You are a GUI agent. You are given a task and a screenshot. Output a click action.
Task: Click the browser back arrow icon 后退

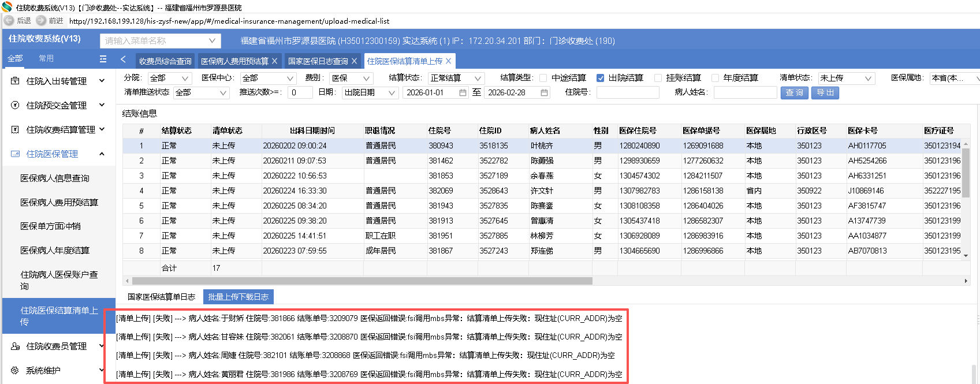(x=9, y=20)
